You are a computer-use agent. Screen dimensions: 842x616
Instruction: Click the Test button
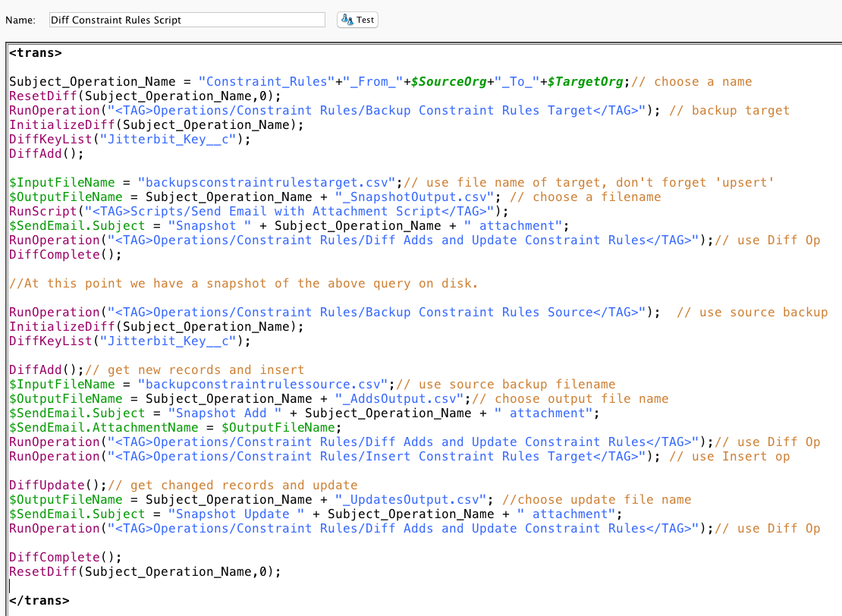pos(357,20)
